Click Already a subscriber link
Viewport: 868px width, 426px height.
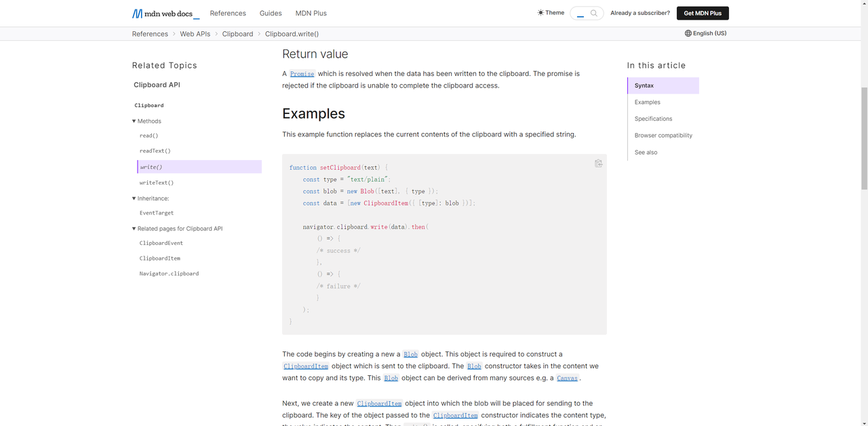[x=640, y=13]
